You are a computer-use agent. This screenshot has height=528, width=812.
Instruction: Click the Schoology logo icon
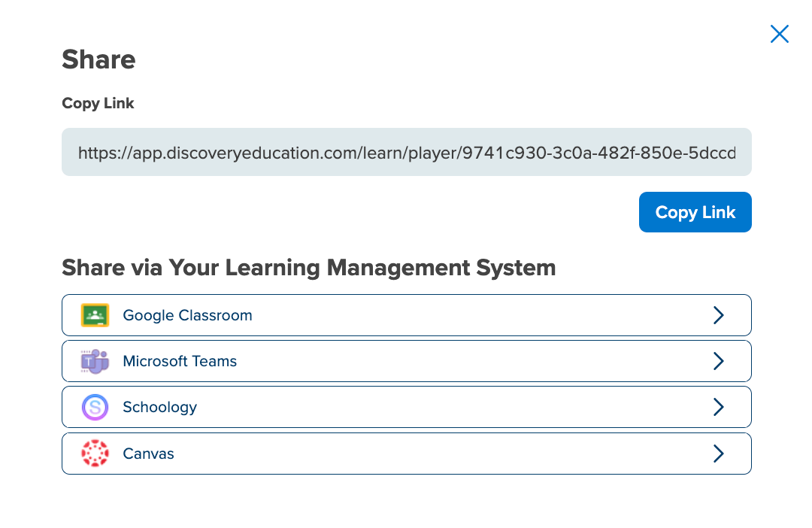pyautogui.click(x=95, y=407)
